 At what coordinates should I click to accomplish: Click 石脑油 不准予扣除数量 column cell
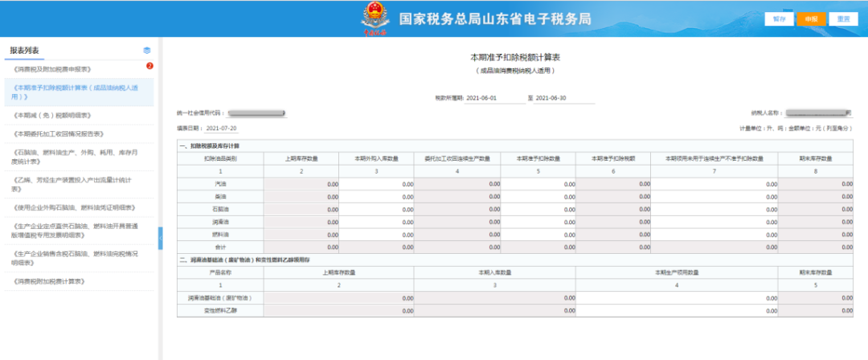[x=714, y=209]
